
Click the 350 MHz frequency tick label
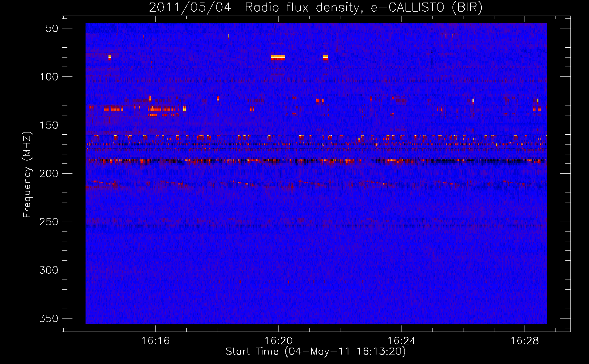coord(49,318)
